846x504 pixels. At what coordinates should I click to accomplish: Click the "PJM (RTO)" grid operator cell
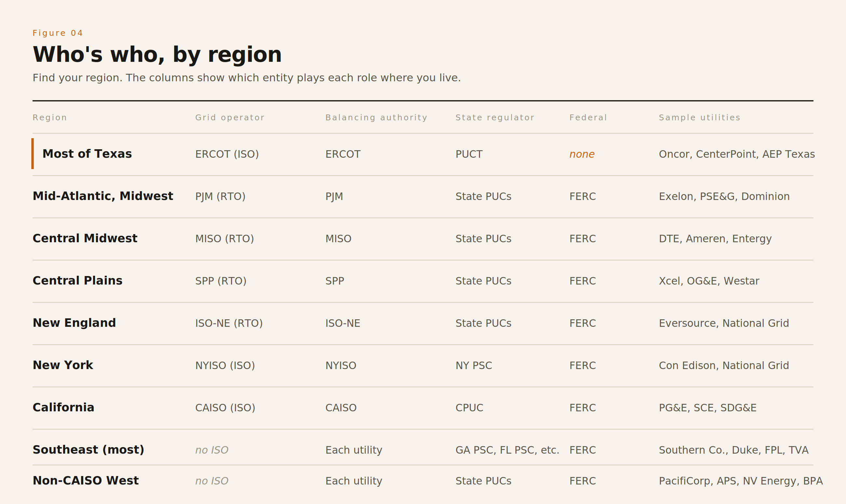coord(220,196)
